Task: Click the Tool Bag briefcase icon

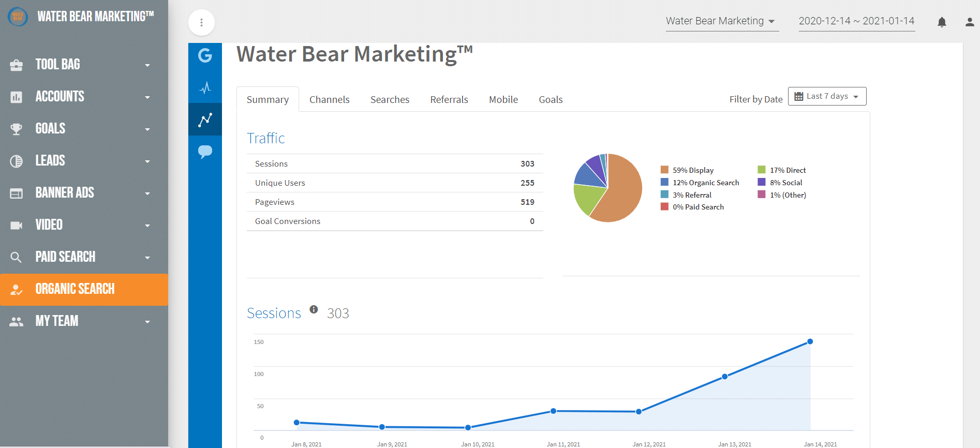Action: pos(17,65)
